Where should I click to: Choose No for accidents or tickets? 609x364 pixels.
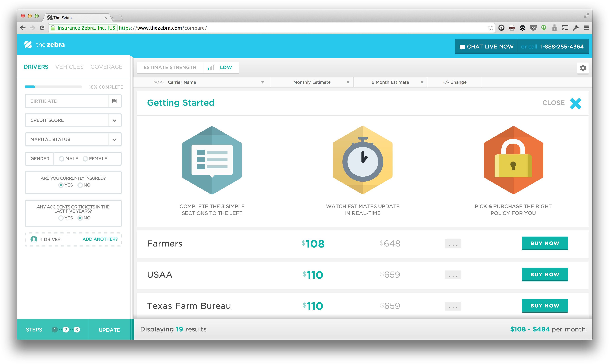(x=80, y=218)
